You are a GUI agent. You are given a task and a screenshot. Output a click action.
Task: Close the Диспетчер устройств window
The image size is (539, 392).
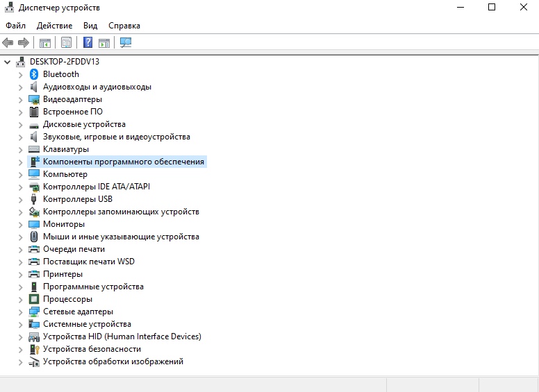pos(524,7)
